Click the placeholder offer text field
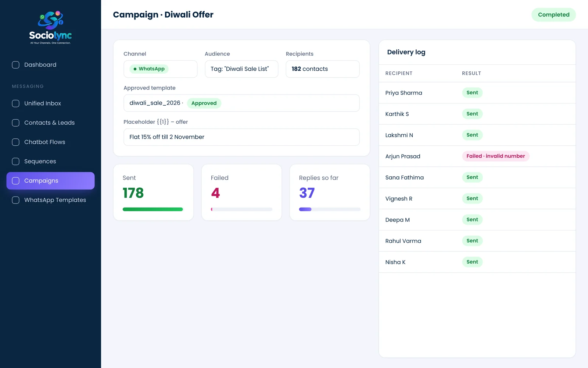 click(x=241, y=137)
